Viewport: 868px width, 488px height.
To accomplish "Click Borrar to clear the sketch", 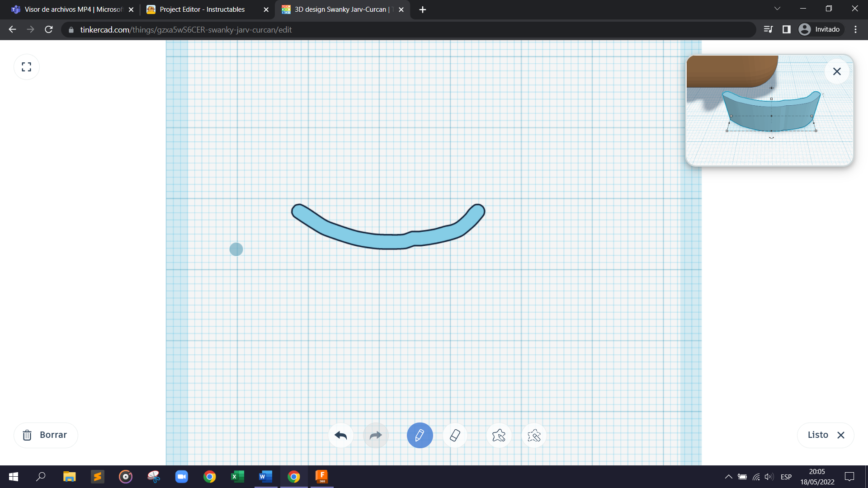I will (x=45, y=435).
